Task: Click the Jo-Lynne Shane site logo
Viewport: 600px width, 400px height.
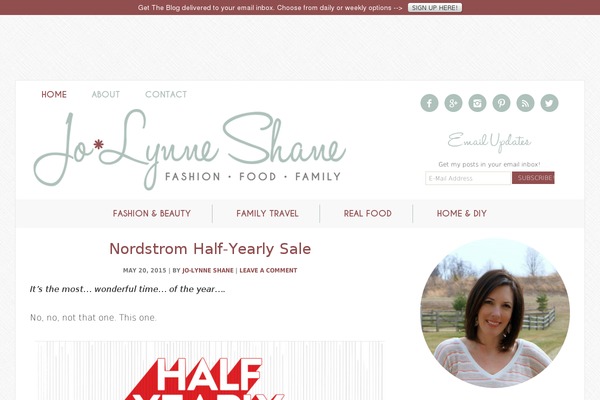Action: (190, 149)
